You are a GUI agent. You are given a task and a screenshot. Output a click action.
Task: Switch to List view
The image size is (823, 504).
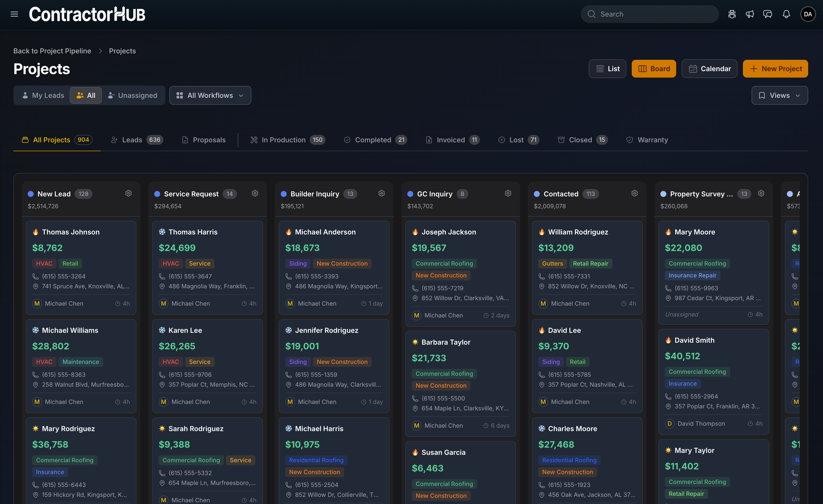pos(607,68)
